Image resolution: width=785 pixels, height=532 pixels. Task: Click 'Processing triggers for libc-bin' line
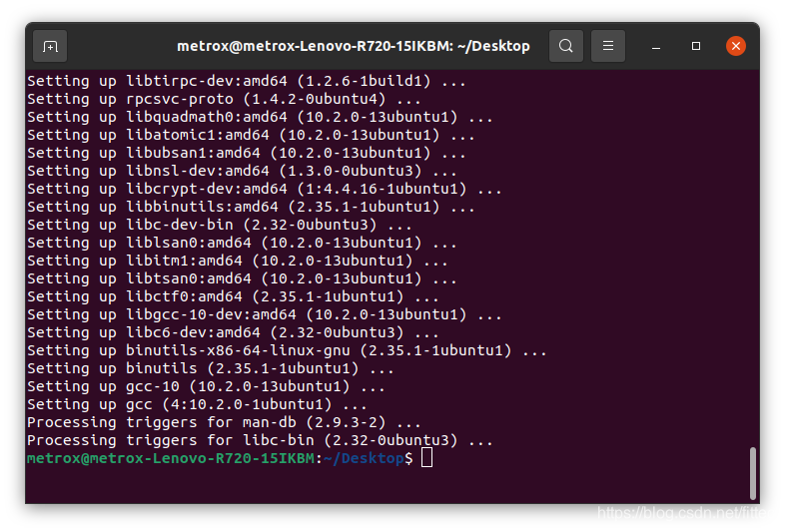coord(260,441)
